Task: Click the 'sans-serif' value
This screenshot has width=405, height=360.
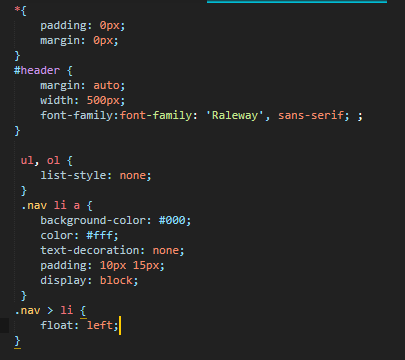Action: coord(311,115)
